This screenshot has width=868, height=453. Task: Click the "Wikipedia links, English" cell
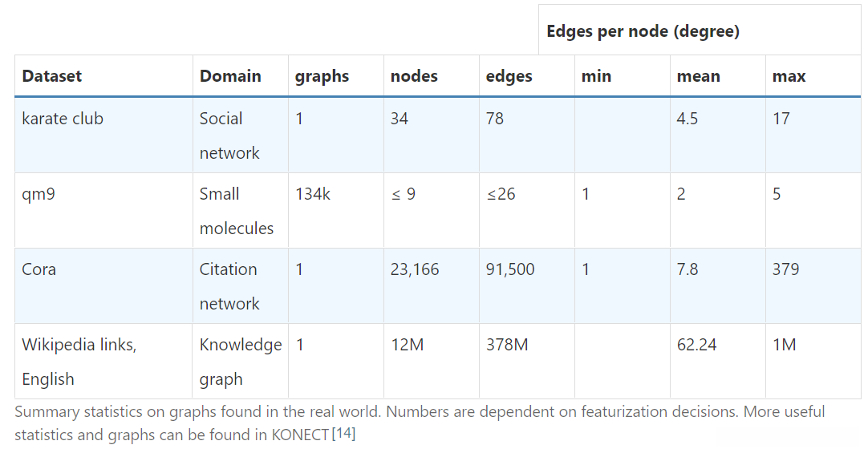(79, 362)
